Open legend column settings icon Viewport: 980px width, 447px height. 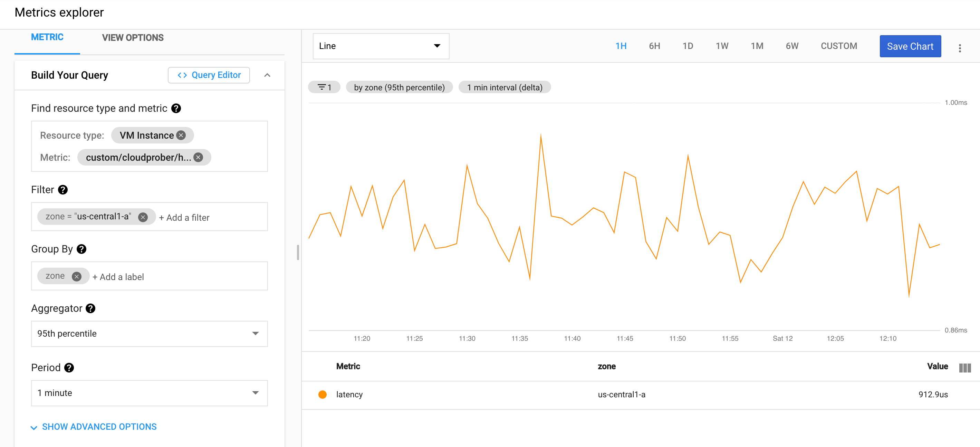click(964, 368)
